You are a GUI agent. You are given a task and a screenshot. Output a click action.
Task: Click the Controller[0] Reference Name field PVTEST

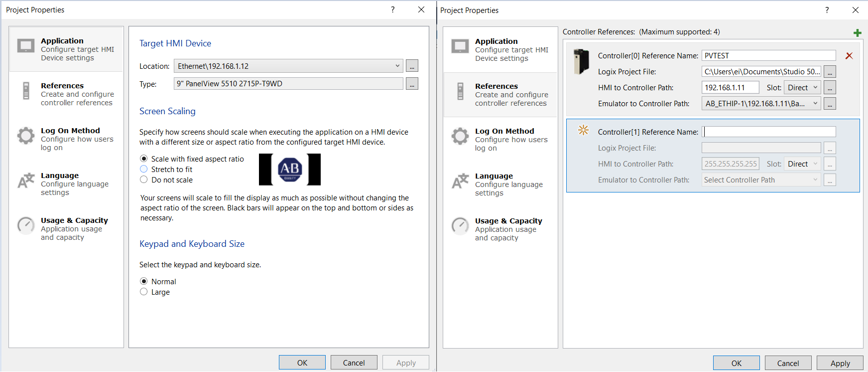coord(769,55)
